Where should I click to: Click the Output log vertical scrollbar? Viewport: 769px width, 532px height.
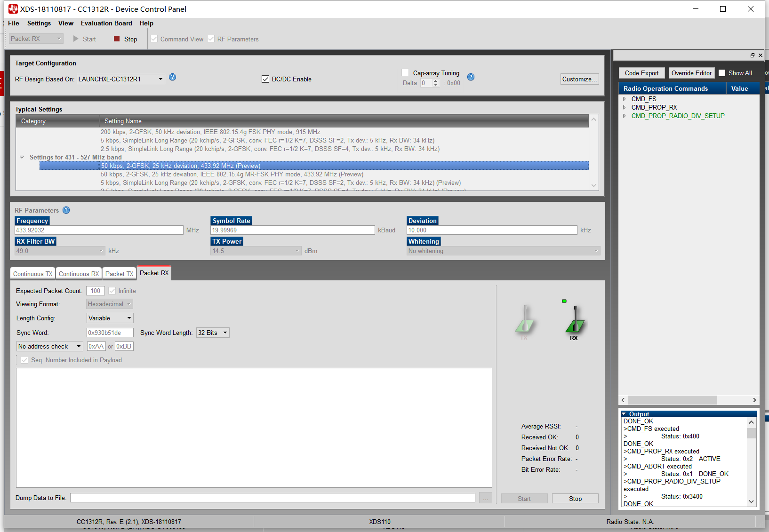pyautogui.click(x=751, y=462)
